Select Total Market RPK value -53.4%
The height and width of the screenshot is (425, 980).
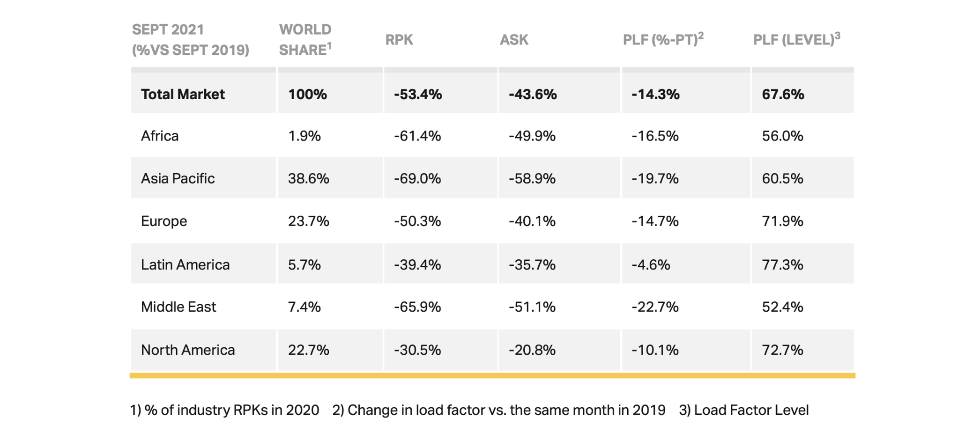(418, 94)
